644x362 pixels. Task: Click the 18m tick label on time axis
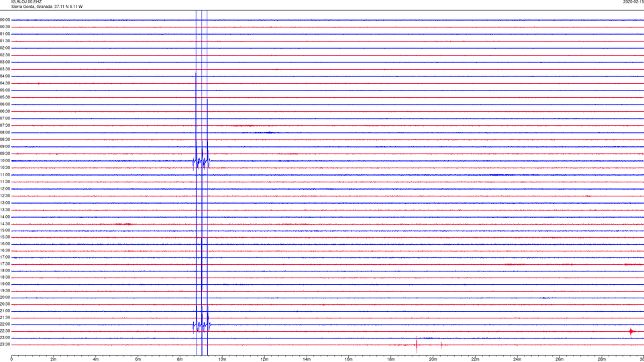[390, 359]
